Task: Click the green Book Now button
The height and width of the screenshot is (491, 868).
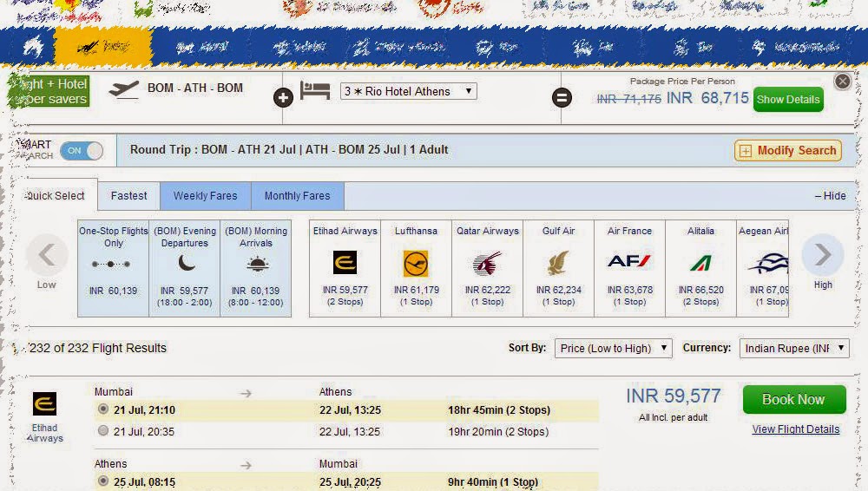Action: 794,399
